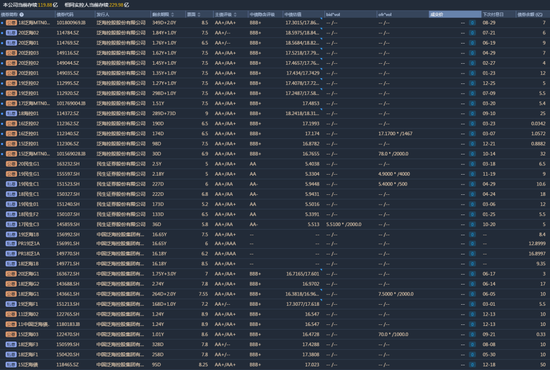Click the blue tag in row 151523.SH
550x370 pixels.
11,184
